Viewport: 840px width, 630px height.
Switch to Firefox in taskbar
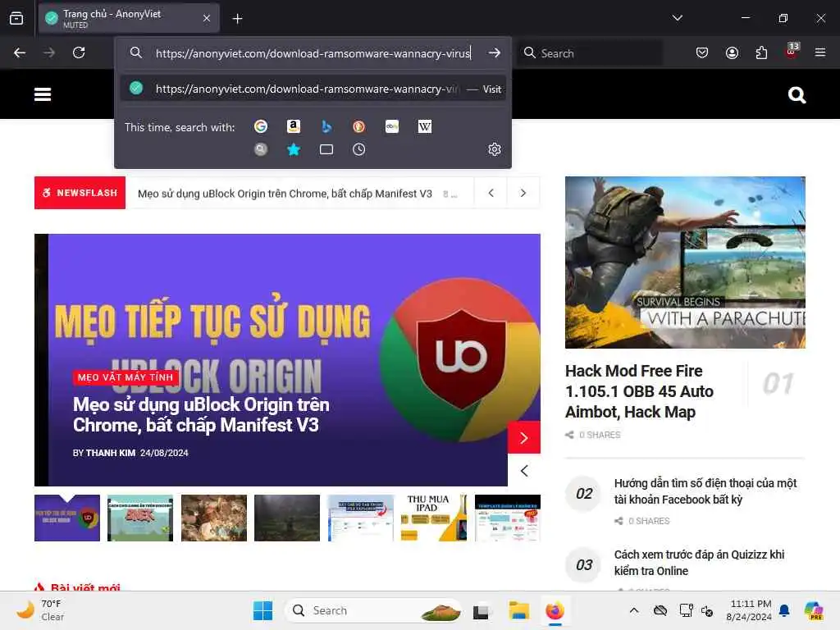pyautogui.click(x=555, y=611)
